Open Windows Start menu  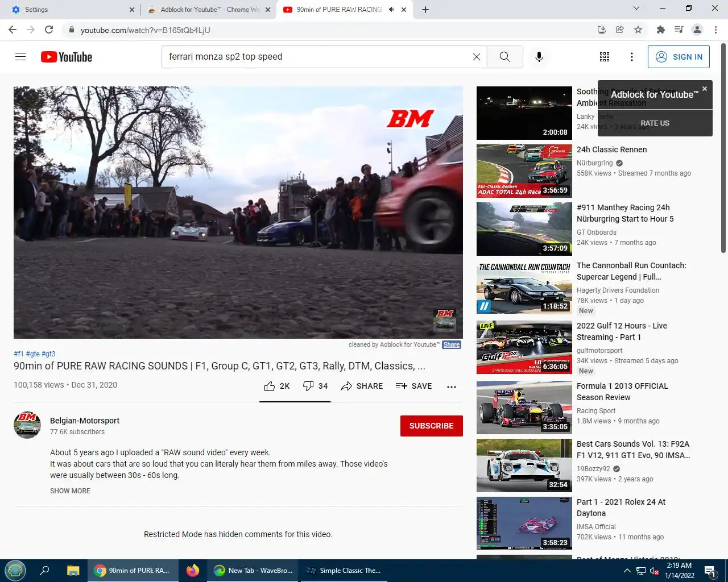(x=15, y=571)
